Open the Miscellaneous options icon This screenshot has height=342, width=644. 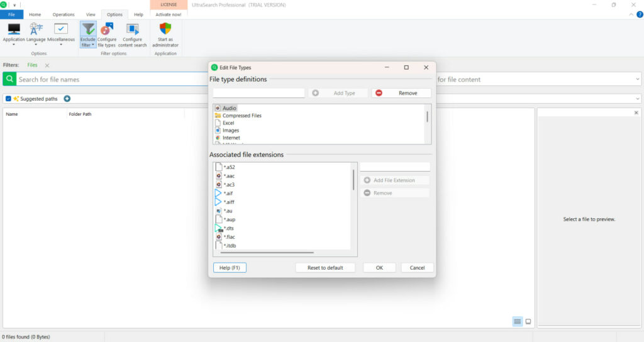click(61, 29)
